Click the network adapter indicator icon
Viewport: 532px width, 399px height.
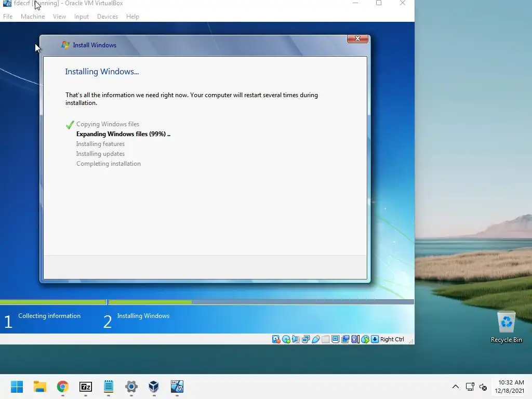click(305, 339)
